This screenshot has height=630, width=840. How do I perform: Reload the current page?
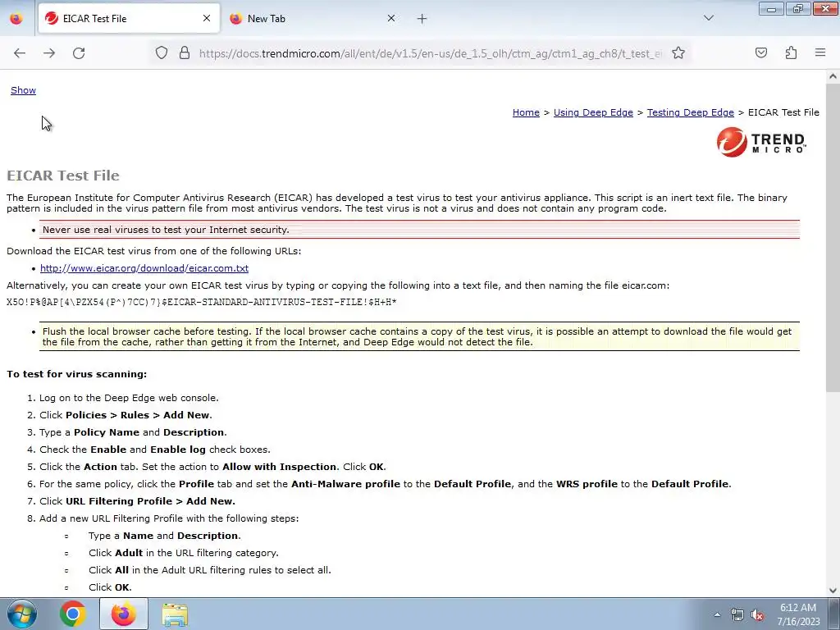[79, 53]
